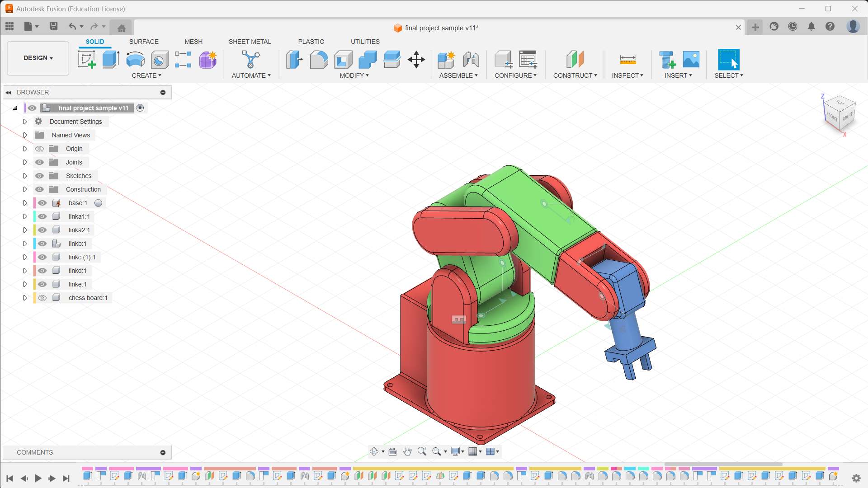
Task: Open the CONSTRUCT menu
Action: (x=575, y=75)
